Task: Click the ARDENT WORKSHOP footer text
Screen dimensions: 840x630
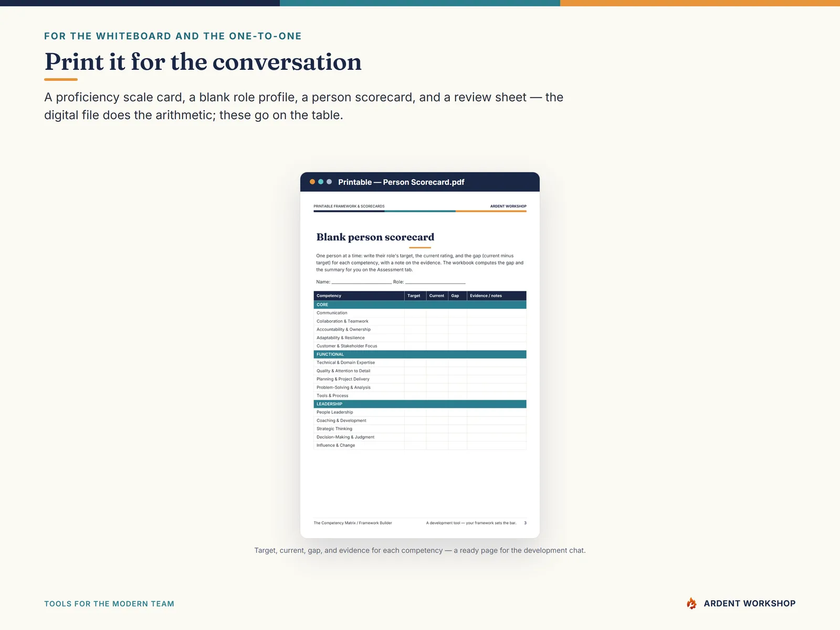Action: 750,603
